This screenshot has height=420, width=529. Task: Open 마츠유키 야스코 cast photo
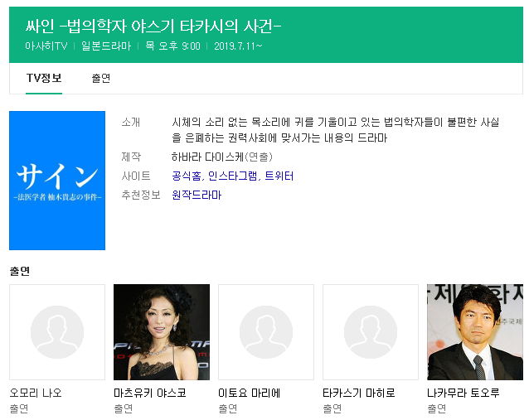coord(162,332)
